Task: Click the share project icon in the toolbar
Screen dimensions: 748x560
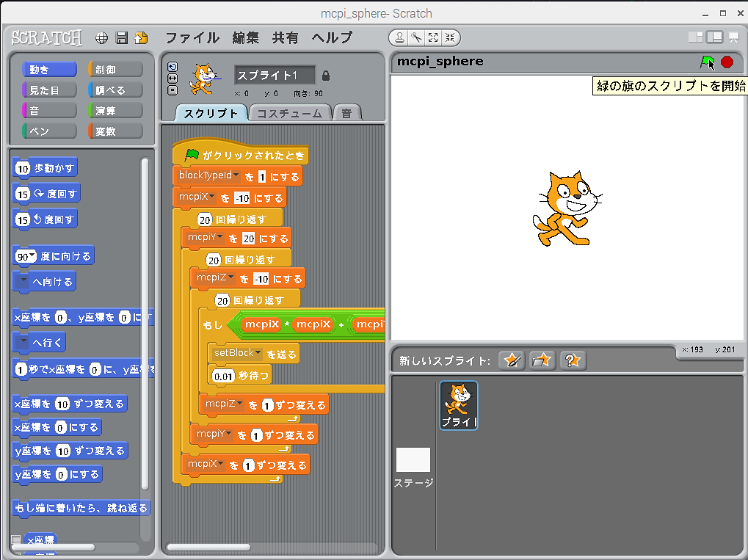Action: [x=142, y=38]
